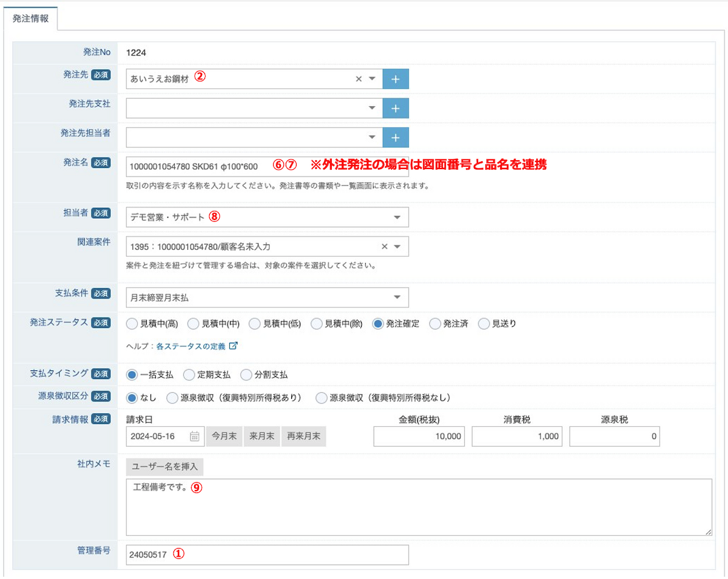
Task: Click the plus button beside 発注先担当者 field
Action: [396, 138]
